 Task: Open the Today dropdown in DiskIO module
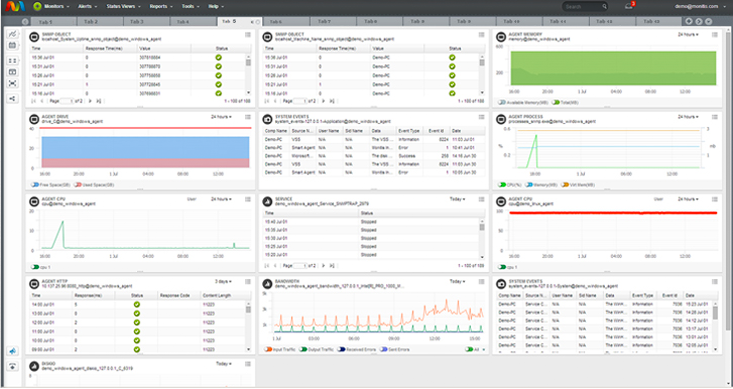223,364
